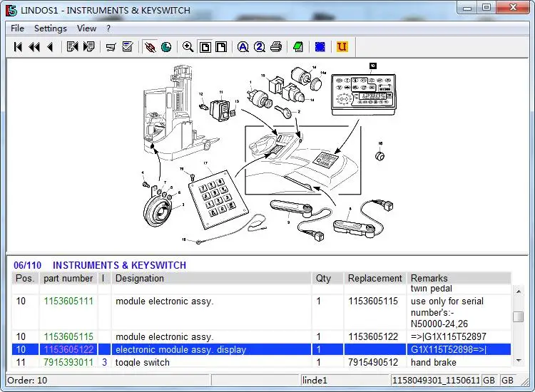Image resolution: width=535 pixels, height=392 pixels.
Task: Click remark 'G1X115T52898=>|'
Action: (x=449, y=349)
